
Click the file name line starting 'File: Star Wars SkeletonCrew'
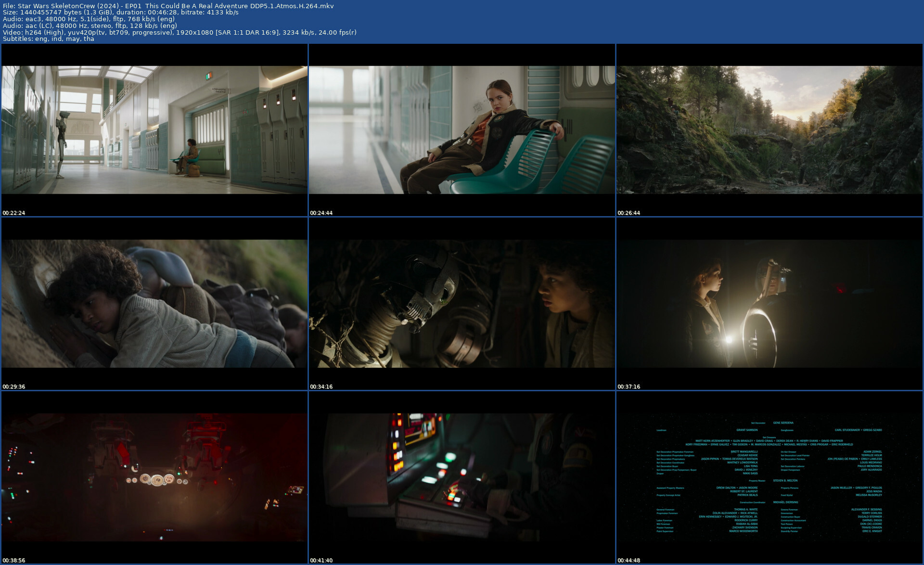pos(168,6)
